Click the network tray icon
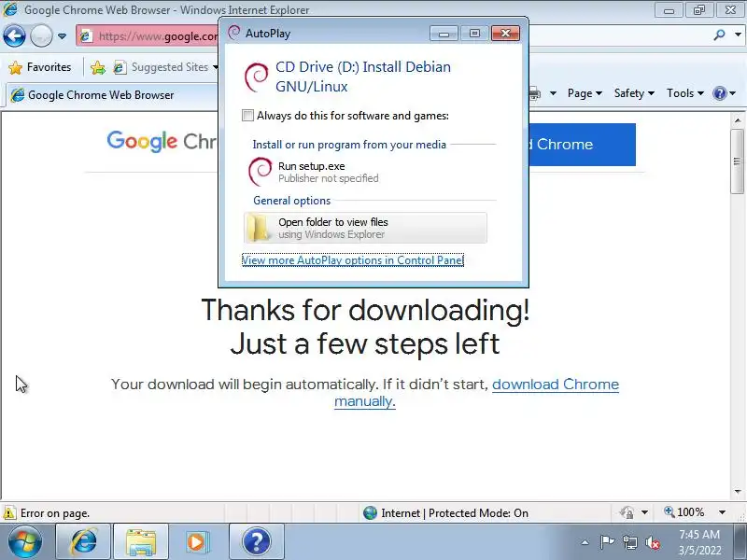The width and height of the screenshot is (747, 560). (x=629, y=542)
